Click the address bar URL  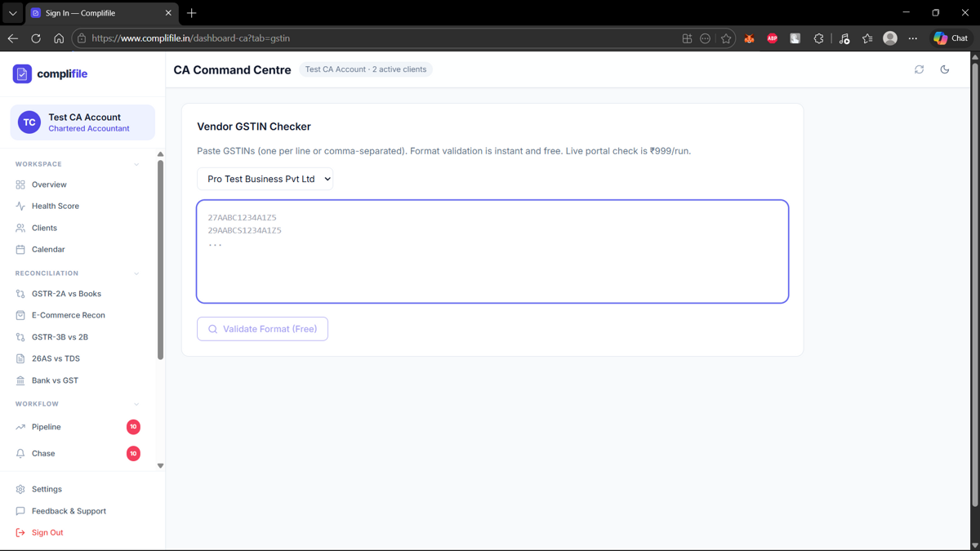pyautogui.click(x=190, y=38)
